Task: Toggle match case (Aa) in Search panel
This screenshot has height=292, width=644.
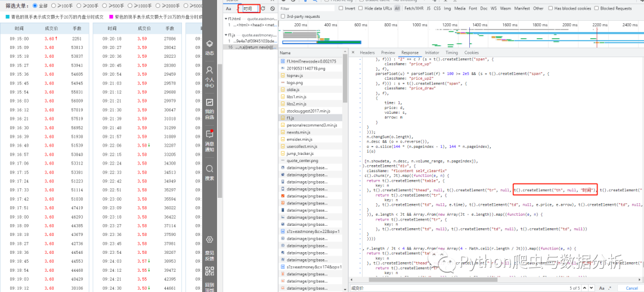Action: pos(228,8)
